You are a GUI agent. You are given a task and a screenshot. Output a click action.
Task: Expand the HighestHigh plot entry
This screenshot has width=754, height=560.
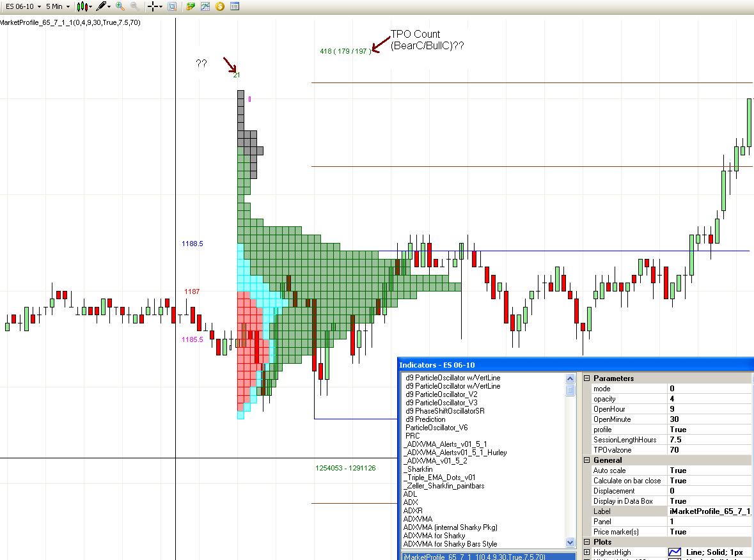click(586, 552)
